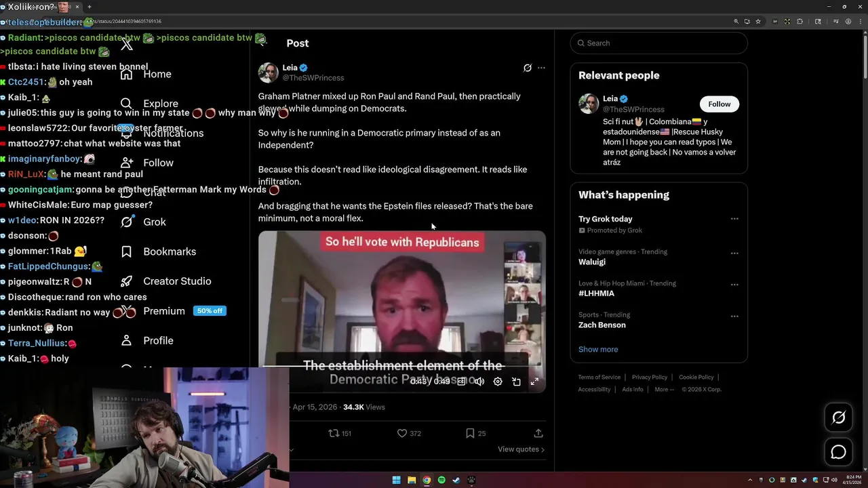This screenshot has width=868, height=488.
Task: Open options for the Waluigi trend
Action: pyautogui.click(x=734, y=253)
